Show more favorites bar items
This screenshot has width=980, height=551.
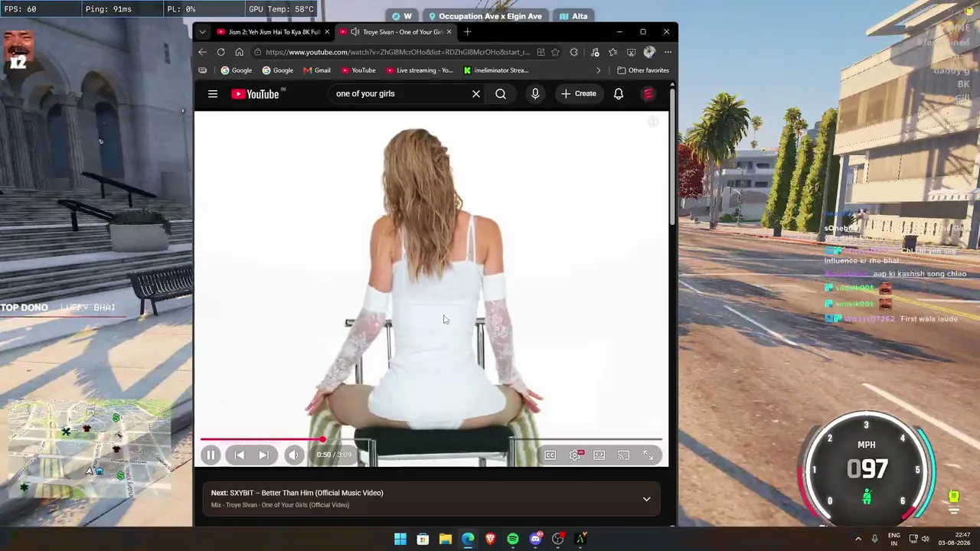click(599, 70)
